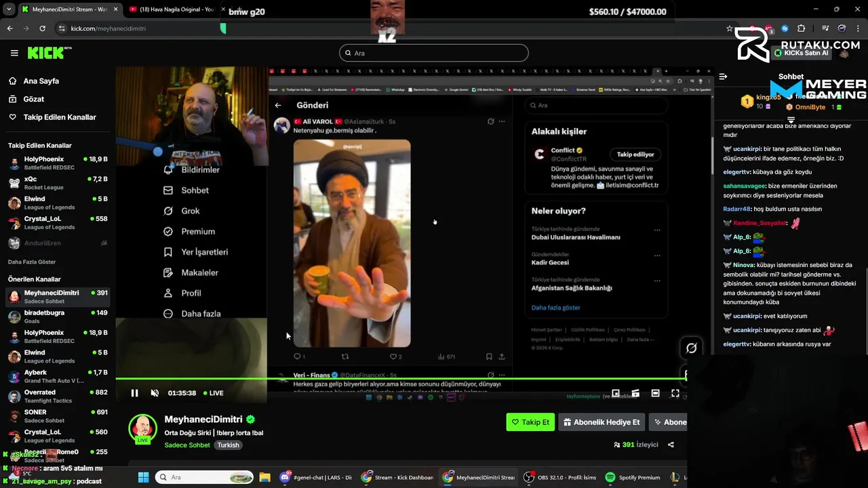Open browser extensions puzzle icon
This screenshot has height=488, width=868.
pyautogui.click(x=802, y=28)
